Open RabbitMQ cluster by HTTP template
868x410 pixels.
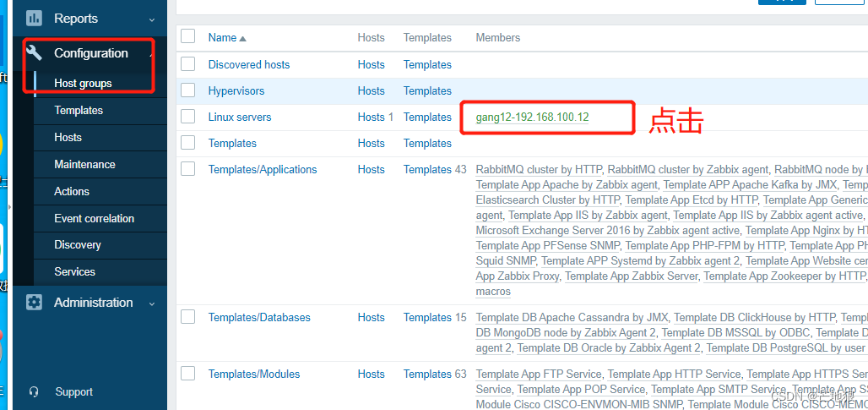coord(540,170)
